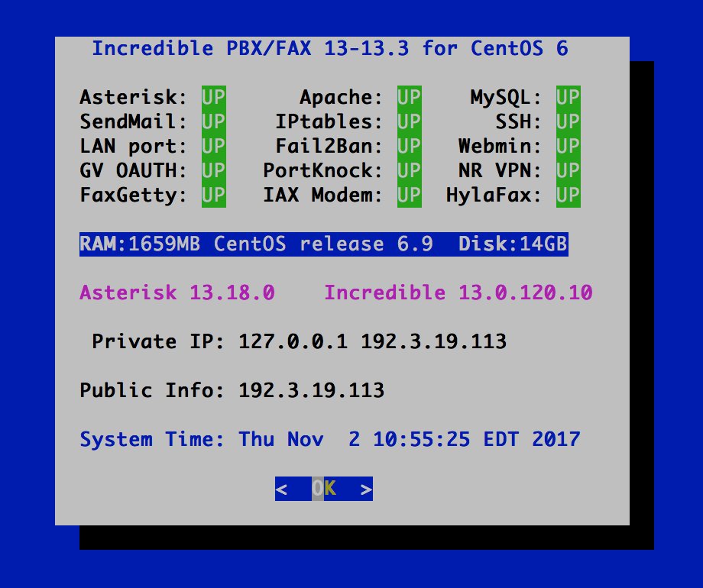
Task: Click the "RAM:1659MB" text
Action: tap(140, 244)
